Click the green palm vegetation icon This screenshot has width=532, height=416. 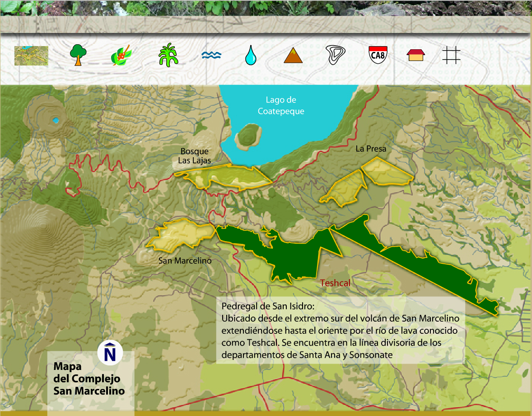pyautogui.click(x=169, y=55)
